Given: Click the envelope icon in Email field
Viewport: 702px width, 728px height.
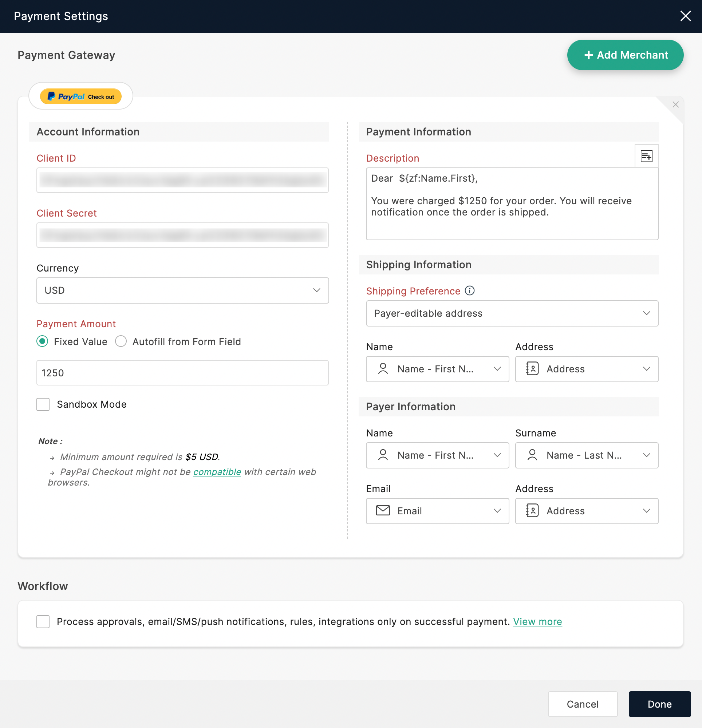Looking at the screenshot, I should [x=382, y=510].
